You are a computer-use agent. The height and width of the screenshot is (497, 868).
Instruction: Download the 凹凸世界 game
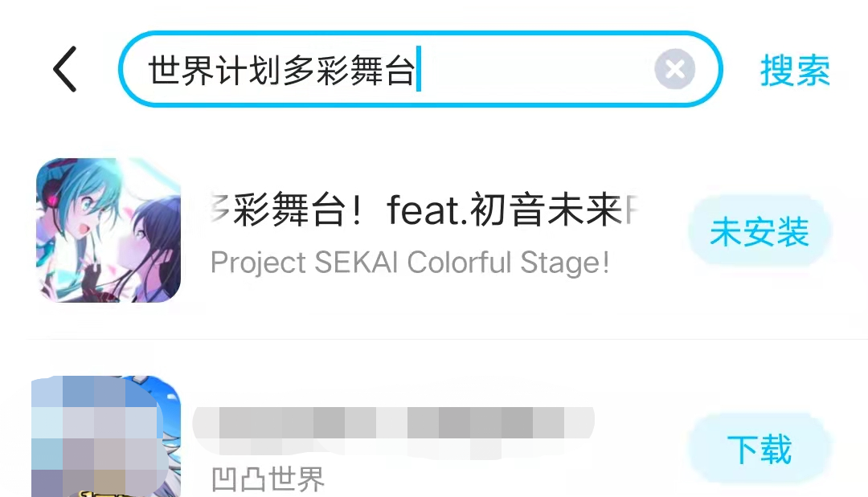[759, 449]
